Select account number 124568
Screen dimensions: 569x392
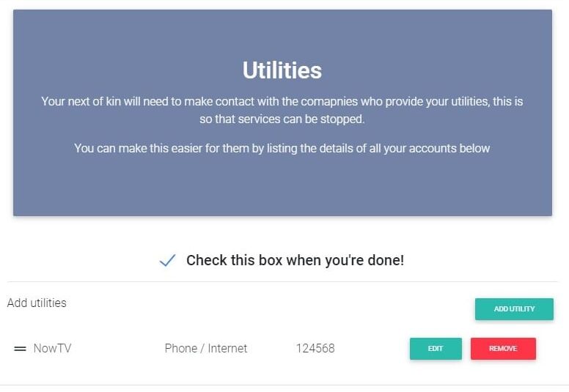tap(315, 349)
